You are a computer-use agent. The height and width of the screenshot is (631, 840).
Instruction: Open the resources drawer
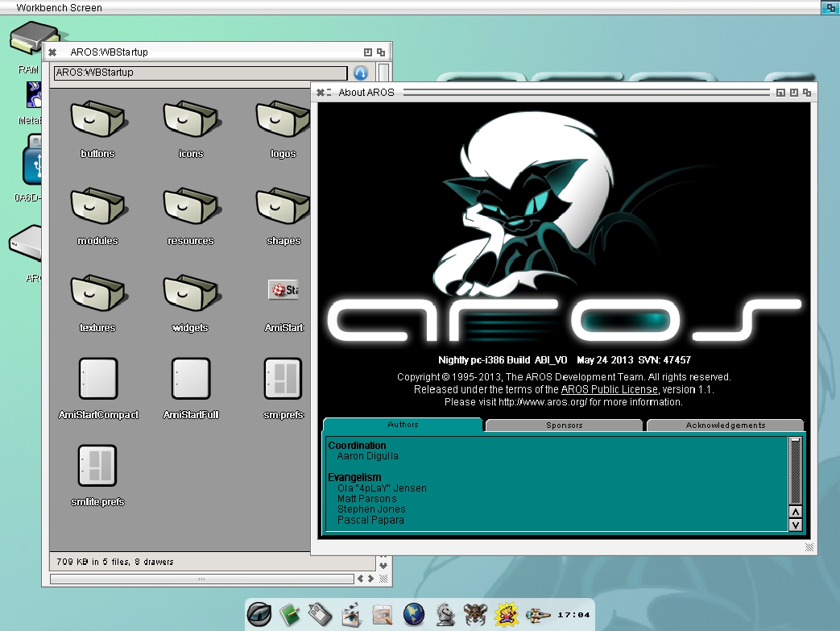[190, 210]
